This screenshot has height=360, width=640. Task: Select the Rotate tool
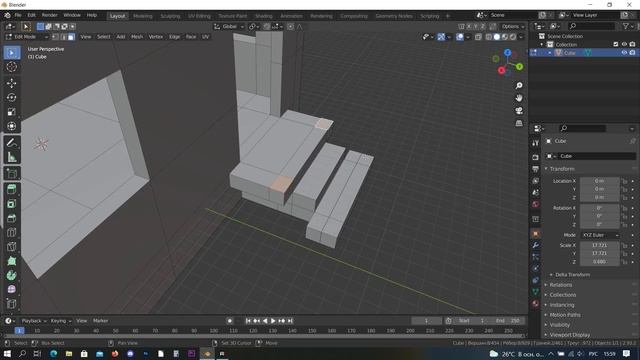[x=11, y=97]
